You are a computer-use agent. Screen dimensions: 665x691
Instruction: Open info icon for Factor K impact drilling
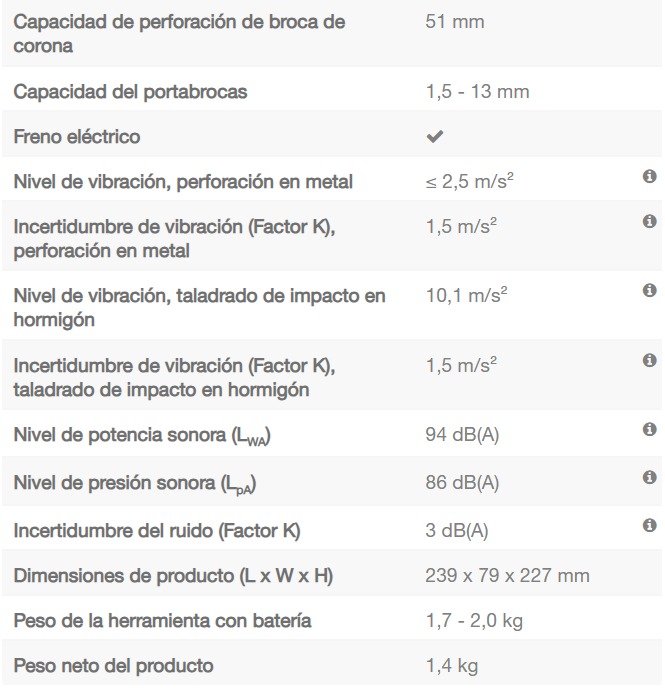pyautogui.click(x=649, y=360)
